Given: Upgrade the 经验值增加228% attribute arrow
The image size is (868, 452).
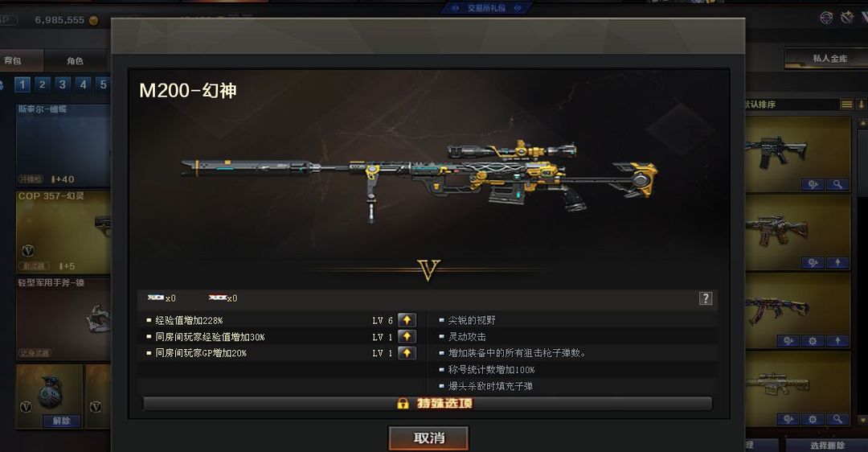Looking at the screenshot, I should coord(407,320).
